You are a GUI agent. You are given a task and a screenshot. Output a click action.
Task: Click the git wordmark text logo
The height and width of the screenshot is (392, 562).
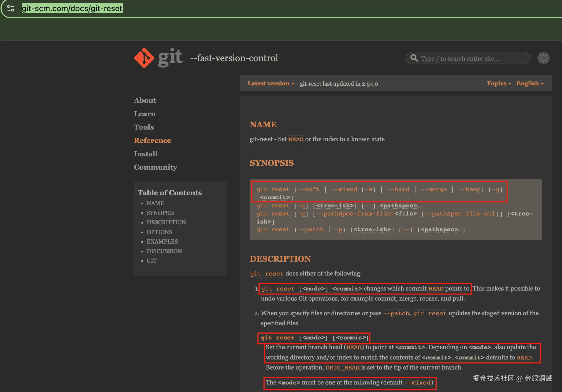coord(170,58)
